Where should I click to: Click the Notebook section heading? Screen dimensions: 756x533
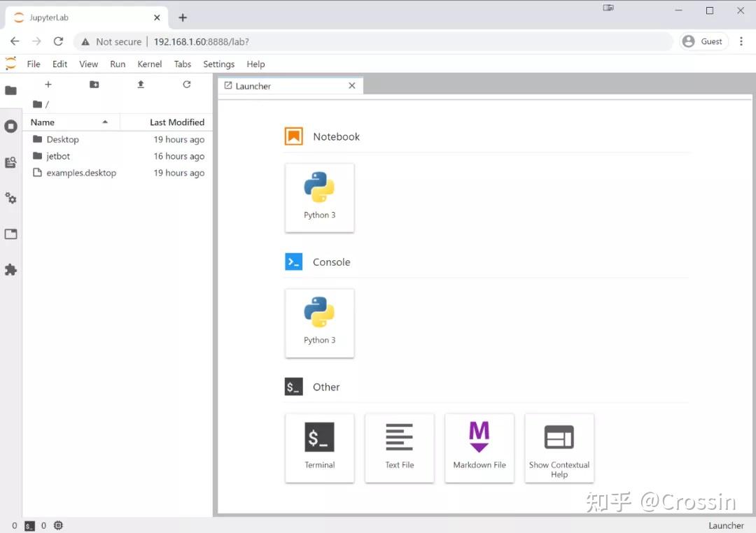[x=336, y=137]
